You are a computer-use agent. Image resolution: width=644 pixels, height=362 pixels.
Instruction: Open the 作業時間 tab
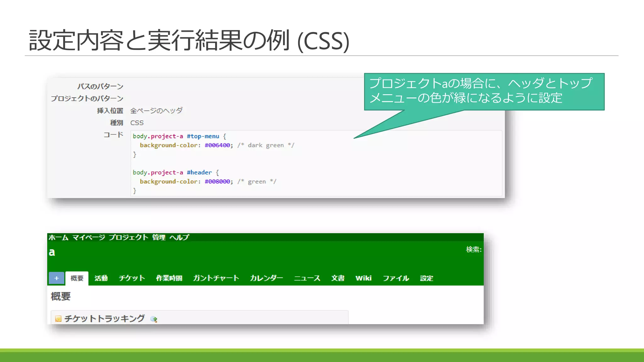coord(169,278)
